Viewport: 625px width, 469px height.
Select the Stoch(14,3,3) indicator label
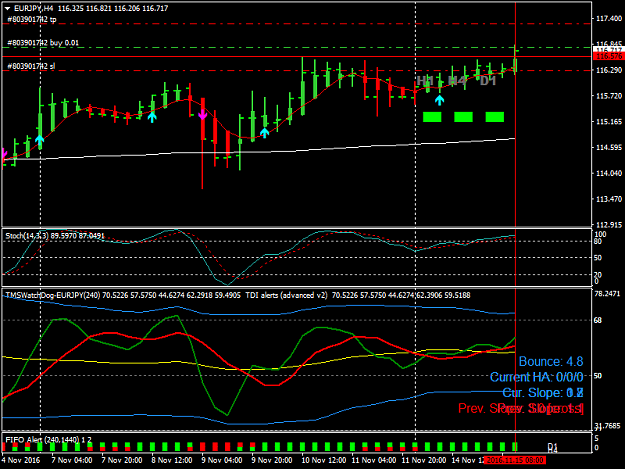coord(27,236)
